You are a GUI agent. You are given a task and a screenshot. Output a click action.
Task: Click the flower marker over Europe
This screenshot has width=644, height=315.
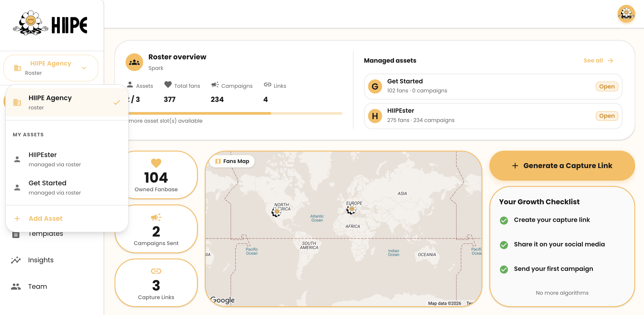tap(352, 209)
